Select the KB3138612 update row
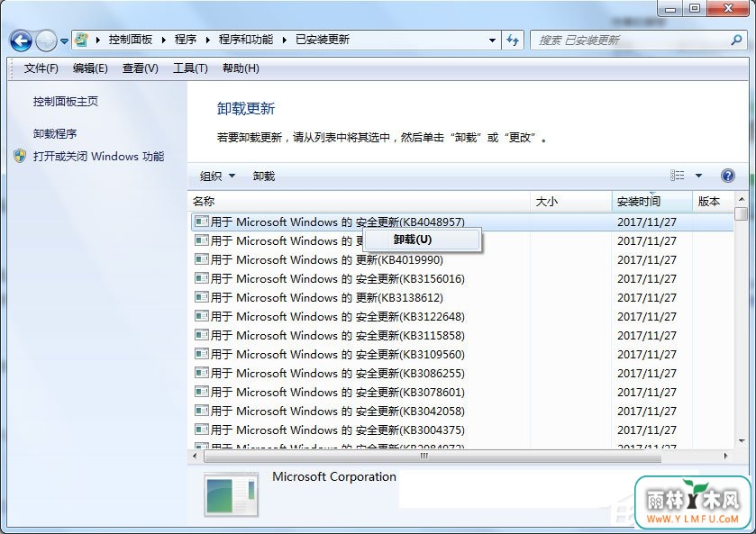The width and height of the screenshot is (756, 534). [x=462, y=297]
